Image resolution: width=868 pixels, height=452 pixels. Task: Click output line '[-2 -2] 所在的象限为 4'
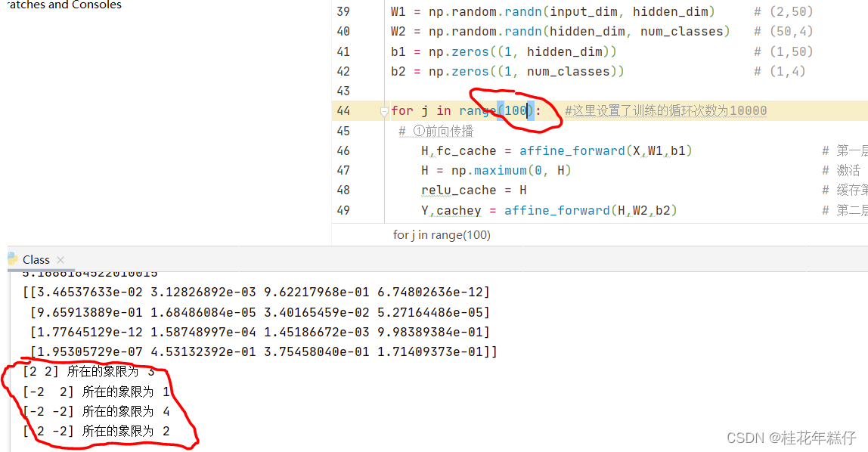(x=96, y=412)
